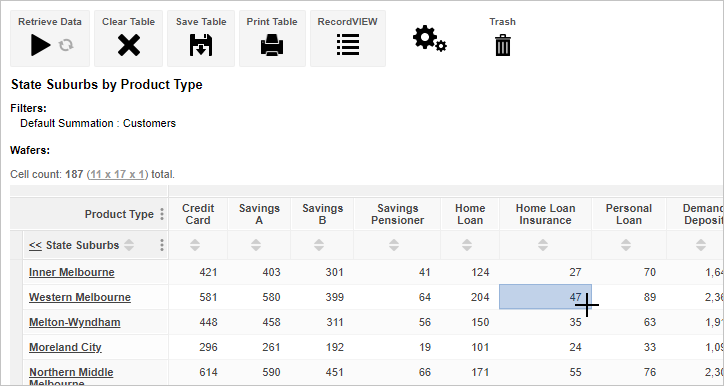Click the Personal Loan column header
The height and width of the screenshot is (386, 724).
click(629, 214)
